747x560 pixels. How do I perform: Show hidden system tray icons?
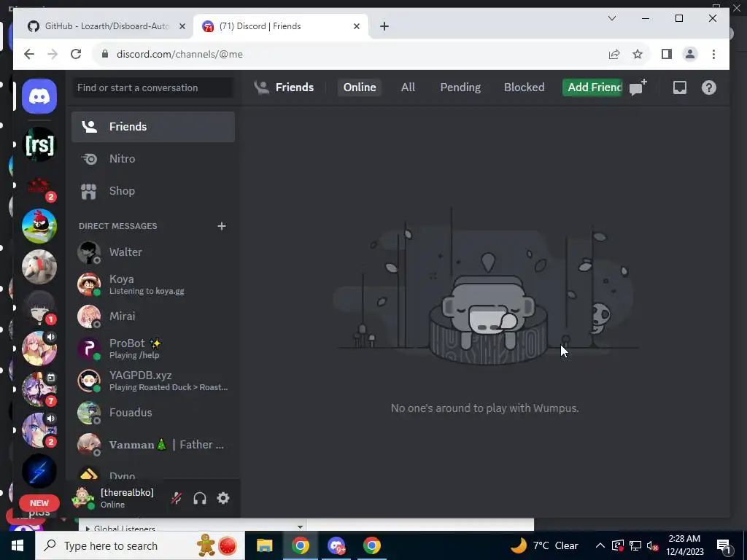[x=600, y=545]
